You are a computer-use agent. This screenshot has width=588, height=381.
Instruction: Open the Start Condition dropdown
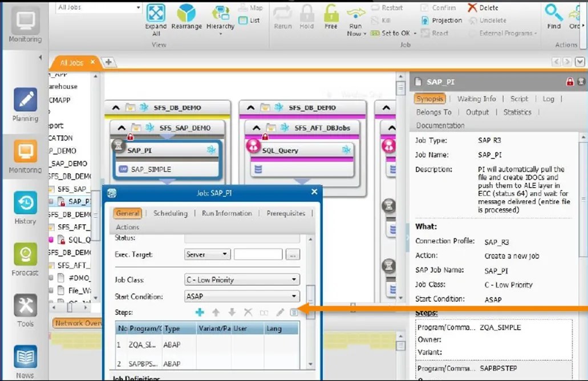point(242,296)
